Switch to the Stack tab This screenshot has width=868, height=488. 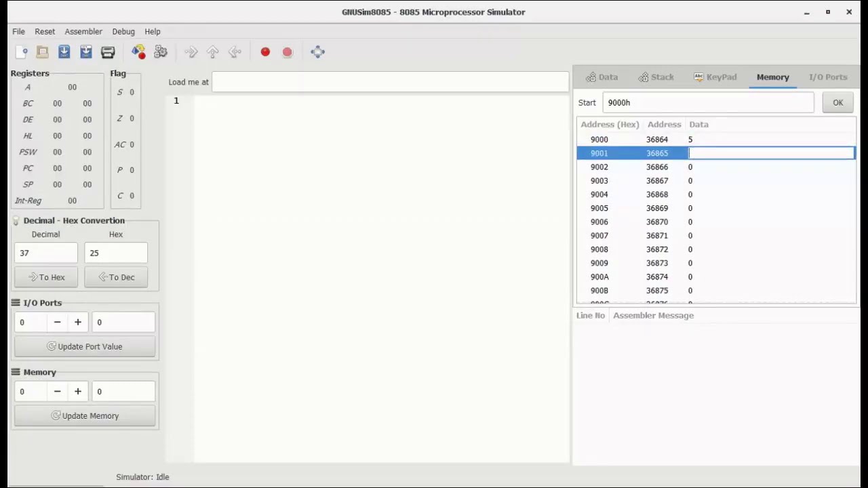656,77
